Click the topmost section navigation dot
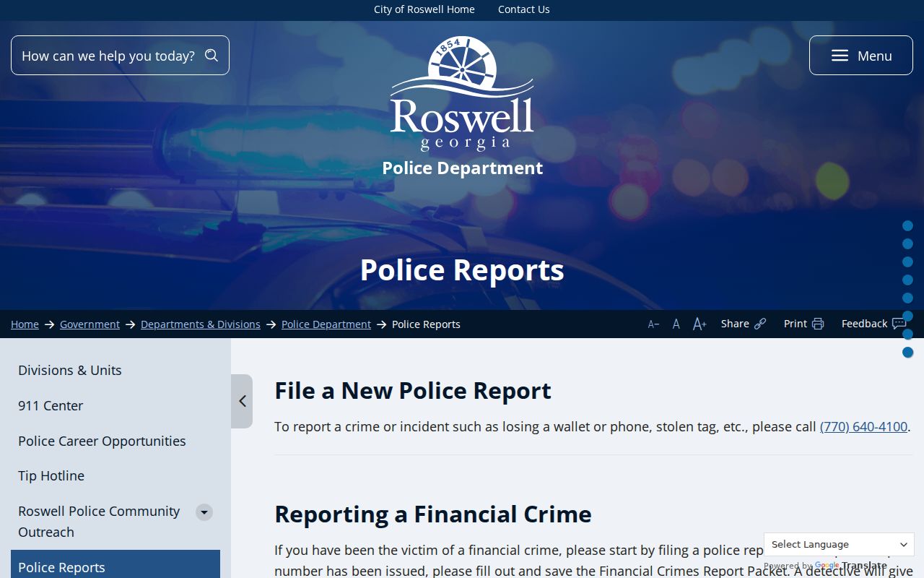The height and width of the screenshot is (578, 924). pyautogui.click(x=908, y=226)
